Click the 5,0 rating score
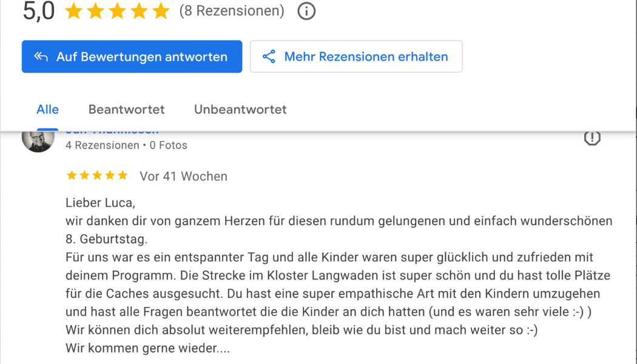 point(39,11)
